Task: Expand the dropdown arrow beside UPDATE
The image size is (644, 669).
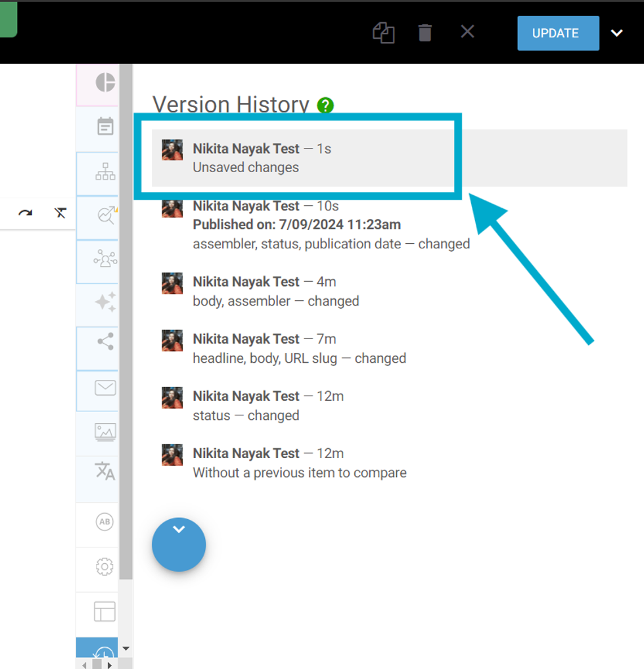Action: (x=616, y=34)
